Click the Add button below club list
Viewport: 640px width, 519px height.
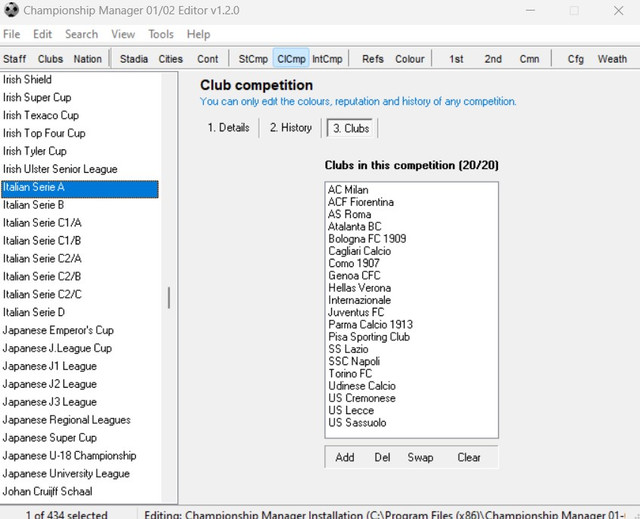[x=345, y=457]
